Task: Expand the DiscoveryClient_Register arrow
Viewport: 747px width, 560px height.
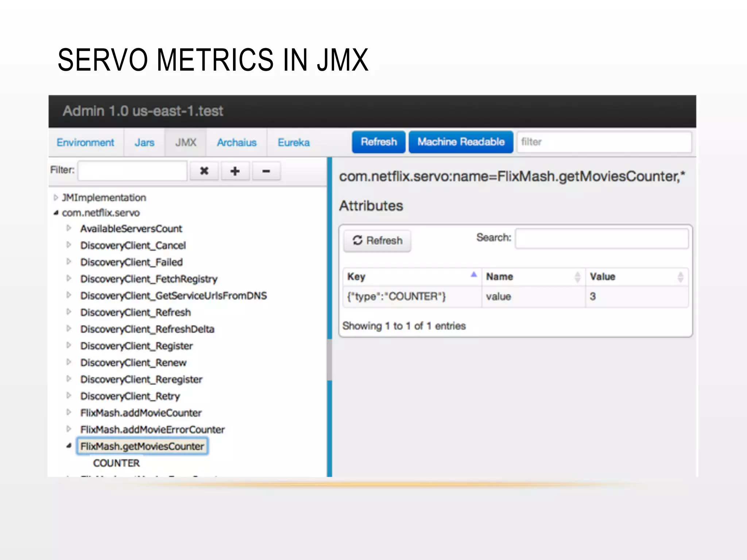Action: [69, 346]
